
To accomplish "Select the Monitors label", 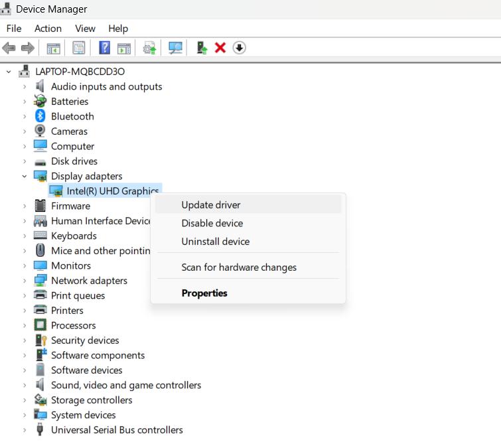I will (71, 265).
